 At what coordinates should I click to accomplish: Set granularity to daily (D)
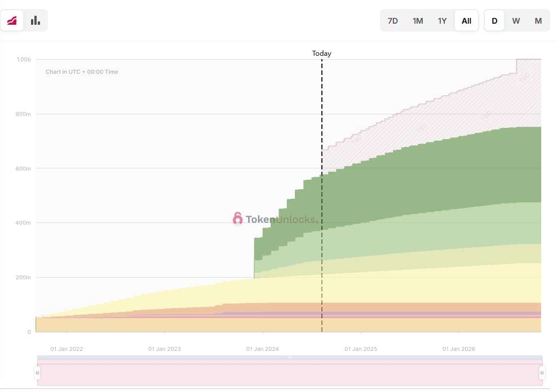494,21
